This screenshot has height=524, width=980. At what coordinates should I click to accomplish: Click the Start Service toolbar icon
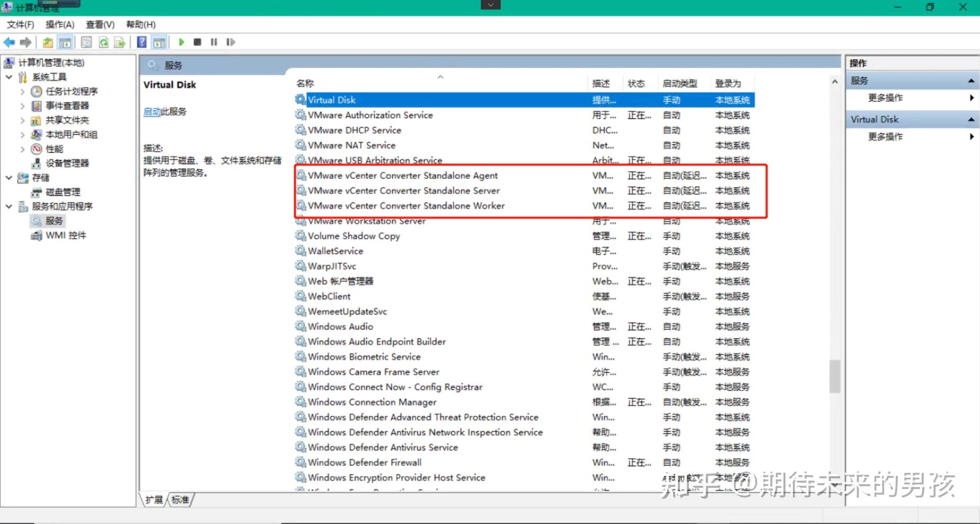(182, 42)
